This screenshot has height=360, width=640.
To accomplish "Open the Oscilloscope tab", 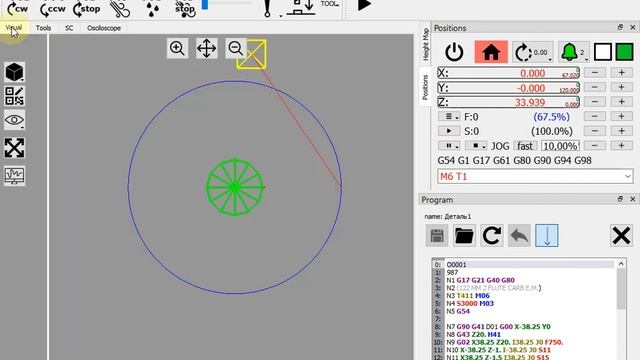I will coord(104,28).
